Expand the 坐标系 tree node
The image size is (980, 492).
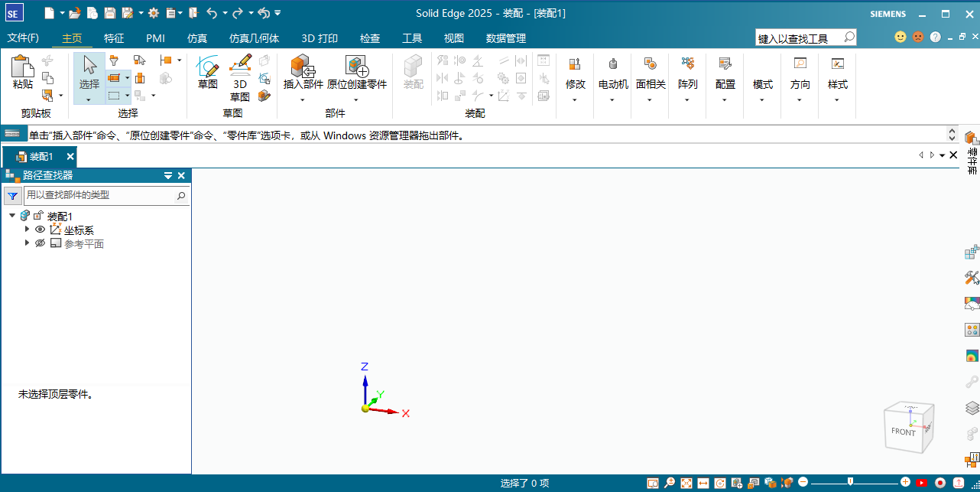tap(28, 229)
